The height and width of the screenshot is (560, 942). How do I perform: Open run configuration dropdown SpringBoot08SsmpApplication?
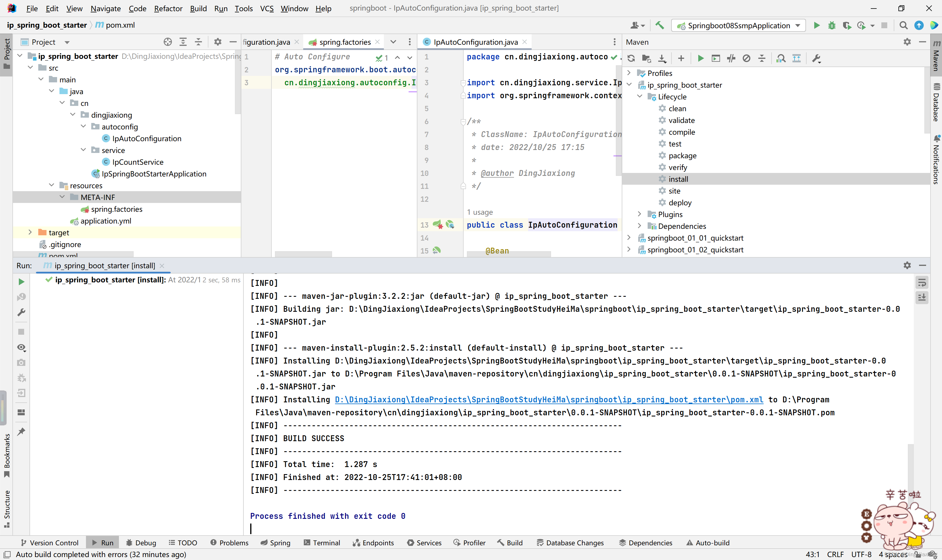click(738, 25)
